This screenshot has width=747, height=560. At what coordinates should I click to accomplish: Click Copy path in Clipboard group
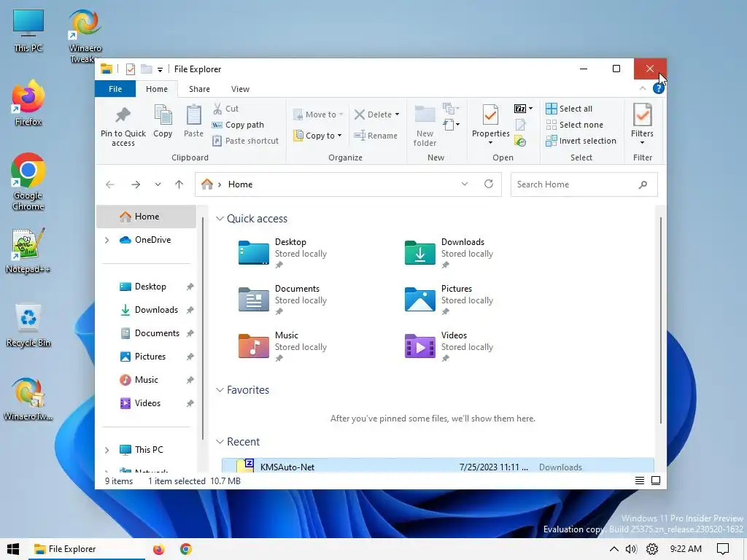[238, 125]
